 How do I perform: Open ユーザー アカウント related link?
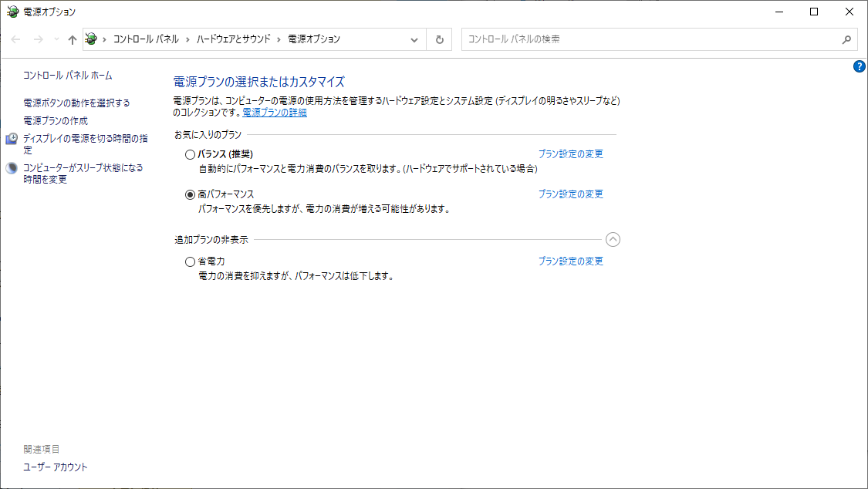(x=56, y=467)
